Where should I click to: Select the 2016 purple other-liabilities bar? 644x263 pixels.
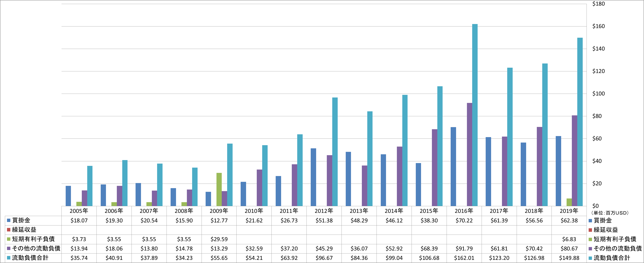470,154
